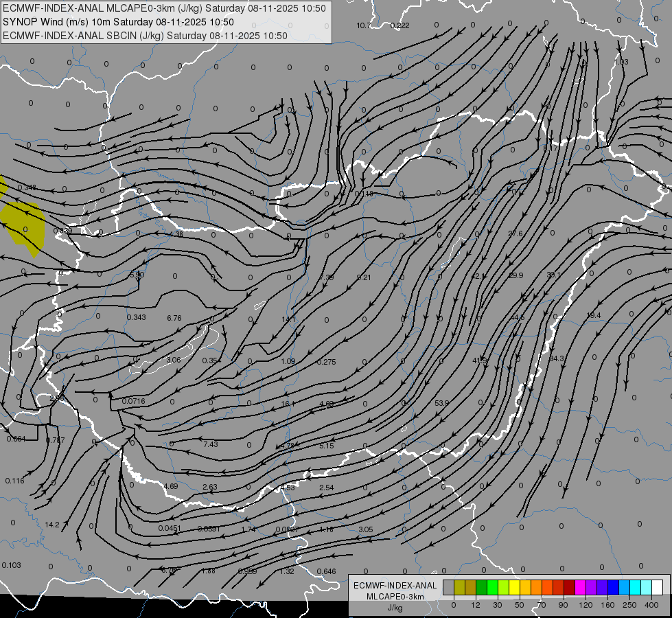Click the legend tick label 70
The image size is (672, 618).
[542, 605]
